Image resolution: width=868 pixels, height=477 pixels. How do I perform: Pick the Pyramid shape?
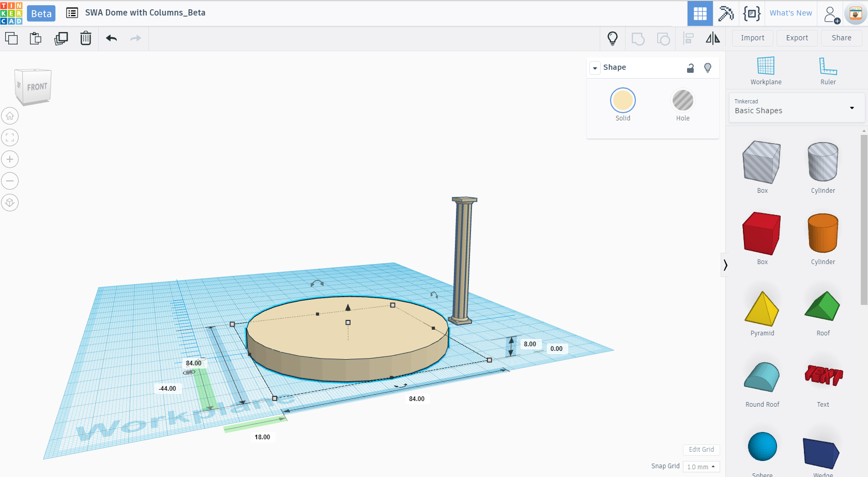[762, 309]
